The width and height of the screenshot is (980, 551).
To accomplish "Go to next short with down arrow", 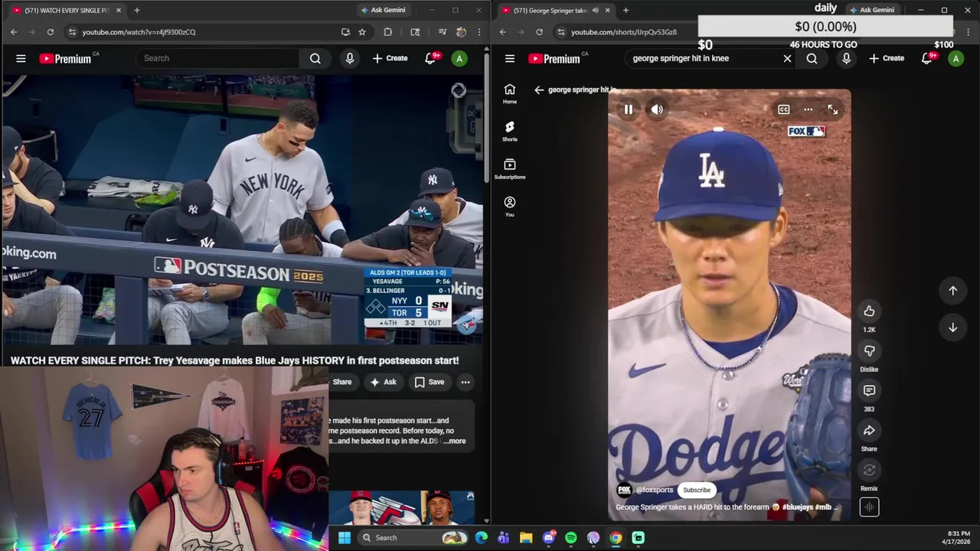I will [x=952, y=328].
